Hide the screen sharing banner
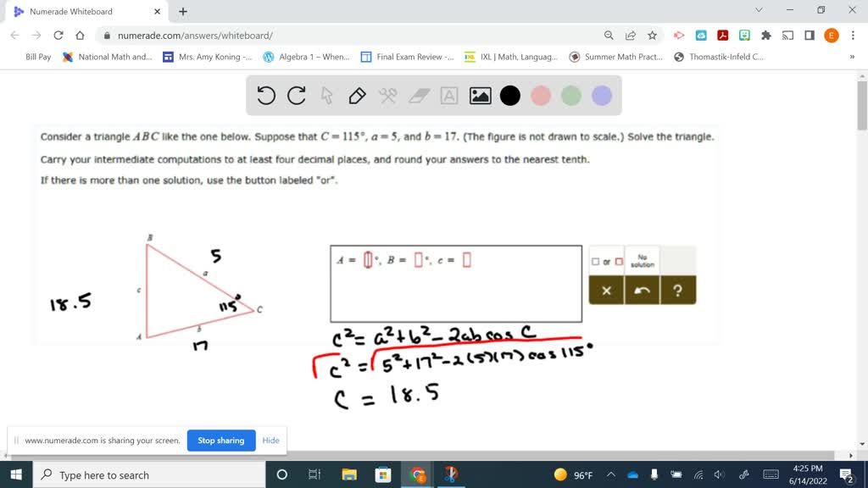The height and width of the screenshot is (488, 868). click(270, 441)
